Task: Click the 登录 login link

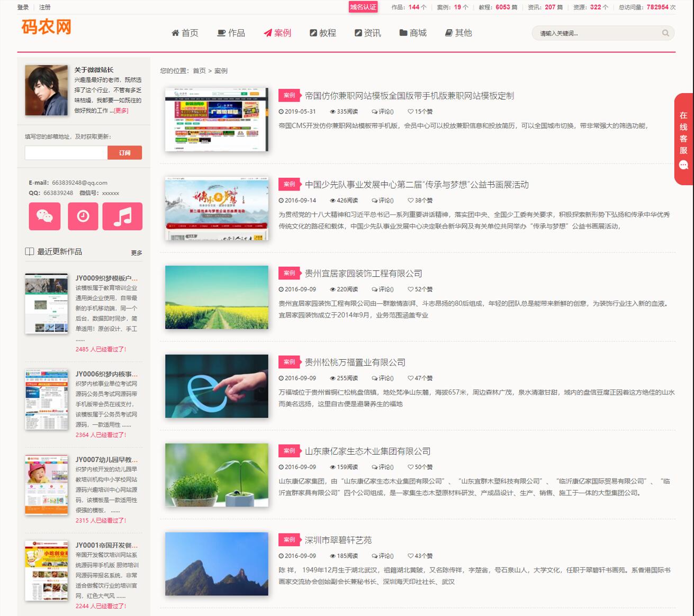Action: (x=23, y=7)
